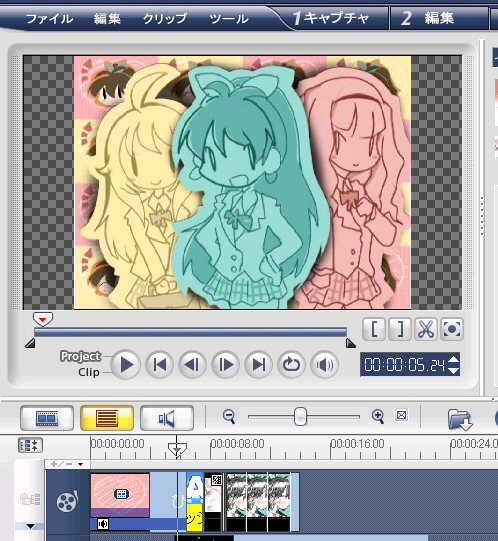Screen dimensions: 498x541
Task: Switch to Audio view
Action: point(167,418)
